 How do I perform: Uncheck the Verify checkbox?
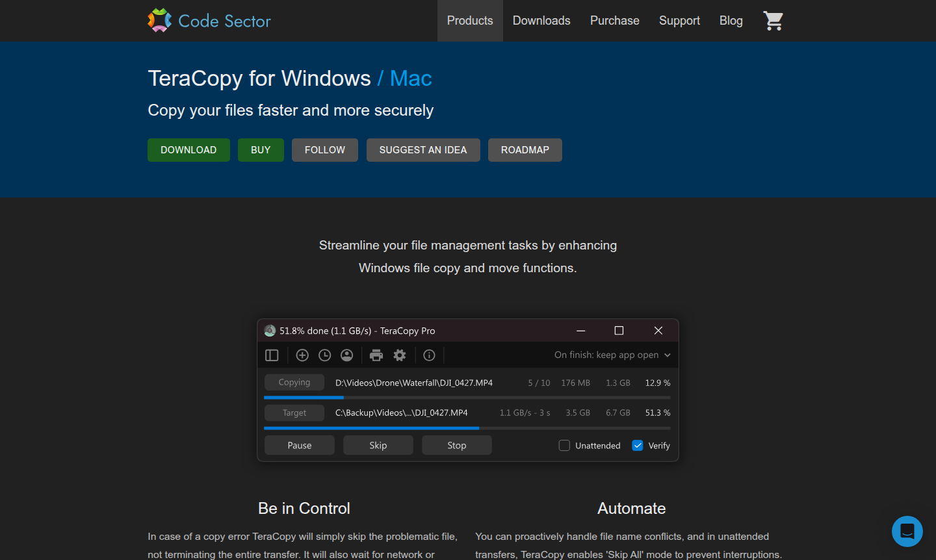pos(638,446)
